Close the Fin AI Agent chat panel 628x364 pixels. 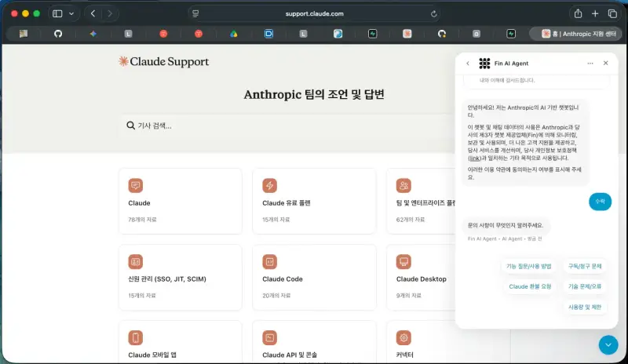coord(605,63)
